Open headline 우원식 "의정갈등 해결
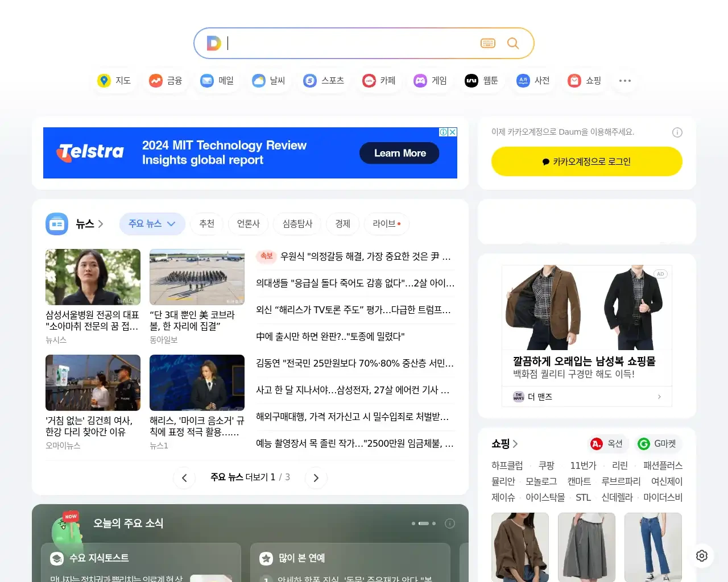Viewport: 728px width, 582px height. pos(365,257)
